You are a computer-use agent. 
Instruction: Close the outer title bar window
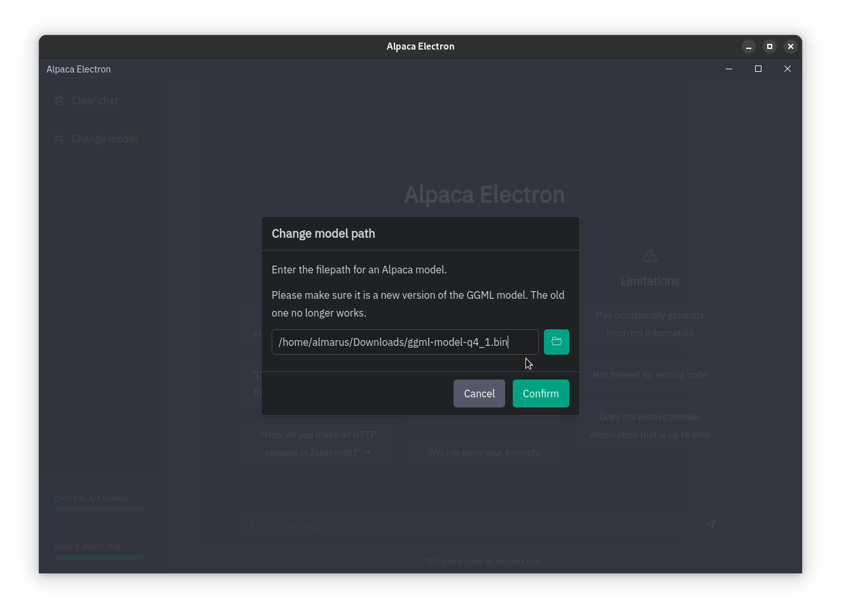(x=791, y=46)
